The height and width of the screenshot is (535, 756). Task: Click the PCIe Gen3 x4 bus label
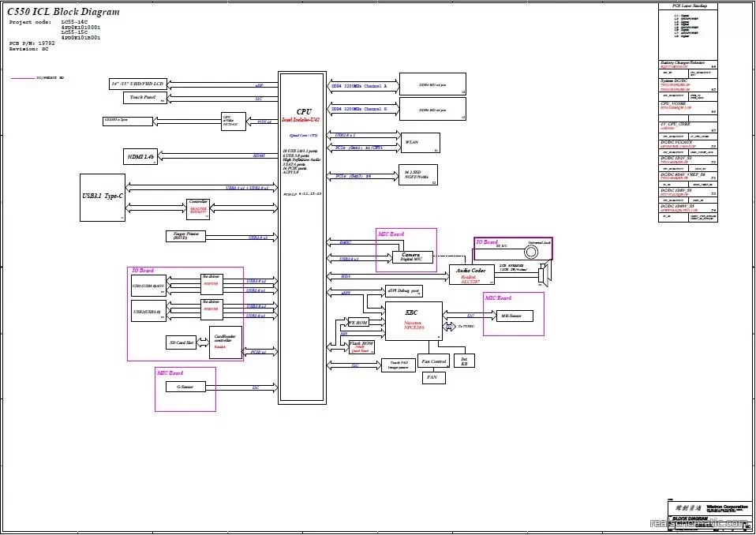(354, 176)
